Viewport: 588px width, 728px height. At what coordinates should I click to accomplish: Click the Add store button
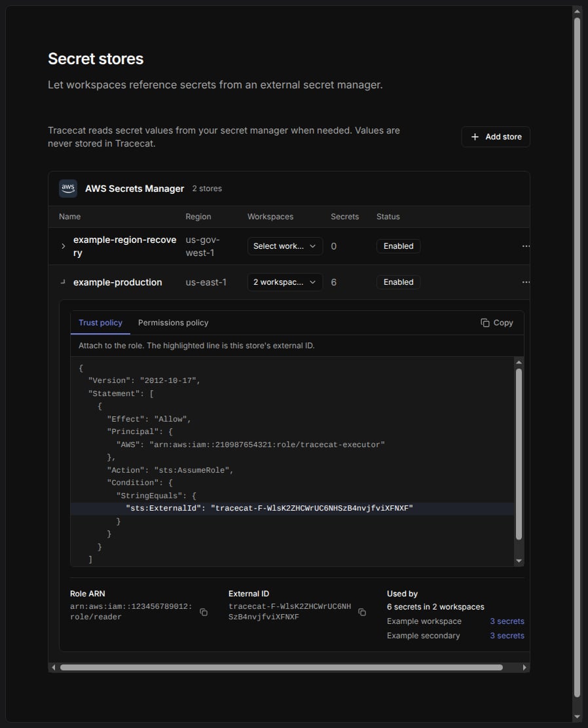pos(496,137)
